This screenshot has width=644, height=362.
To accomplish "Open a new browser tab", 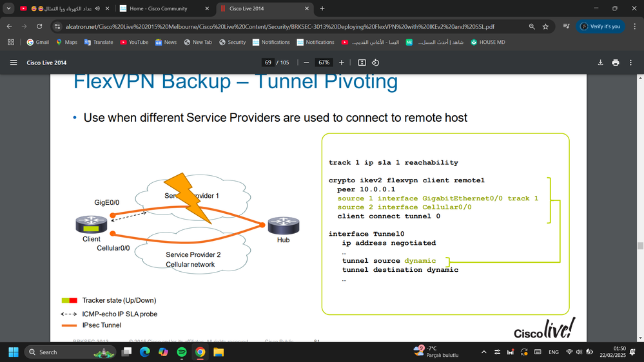I will pos(322,8).
